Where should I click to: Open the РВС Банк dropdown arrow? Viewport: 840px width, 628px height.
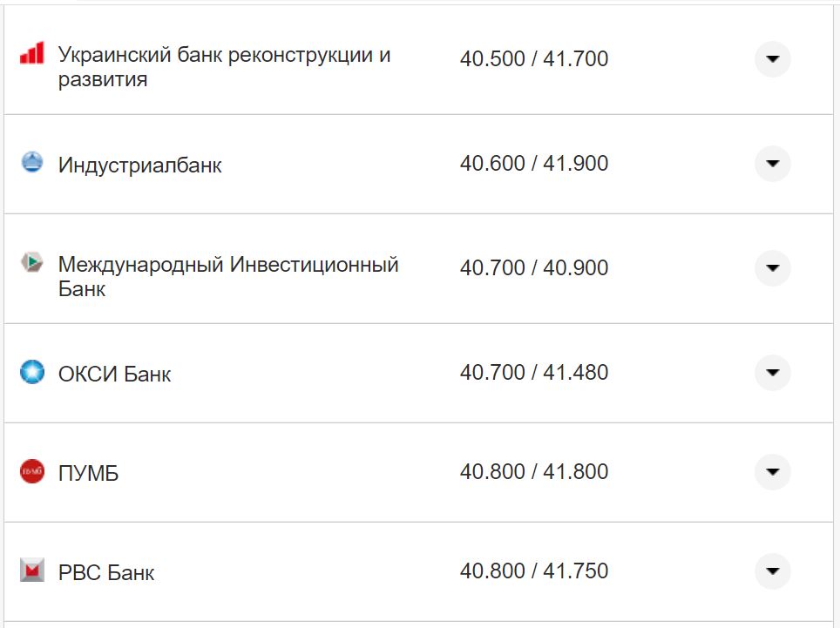(x=772, y=571)
